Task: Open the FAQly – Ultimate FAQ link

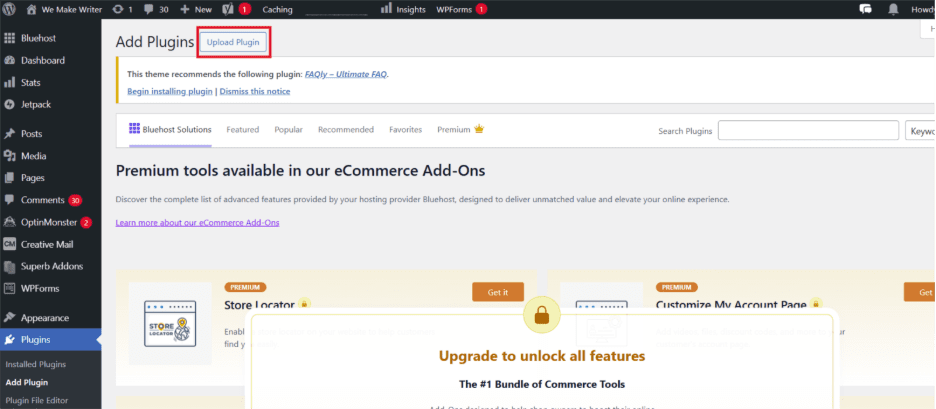Action: (346, 75)
